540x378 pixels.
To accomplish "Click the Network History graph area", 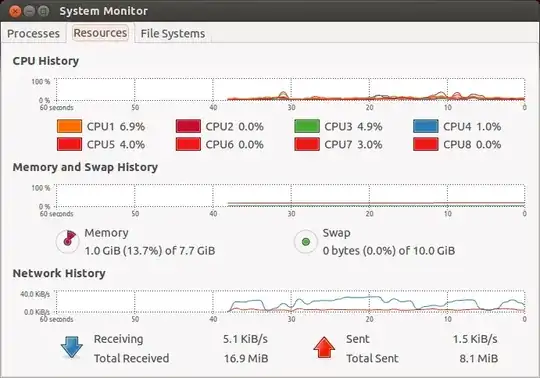I will pos(291,301).
